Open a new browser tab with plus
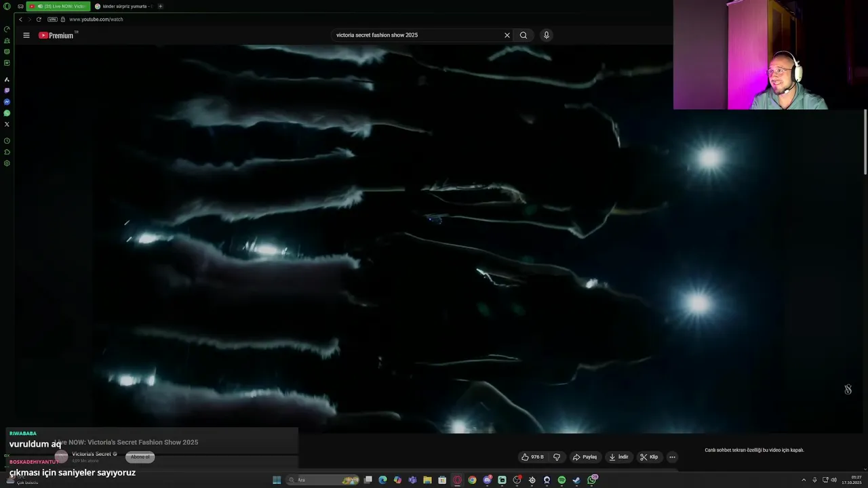The height and width of the screenshot is (488, 868). coord(160,6)
